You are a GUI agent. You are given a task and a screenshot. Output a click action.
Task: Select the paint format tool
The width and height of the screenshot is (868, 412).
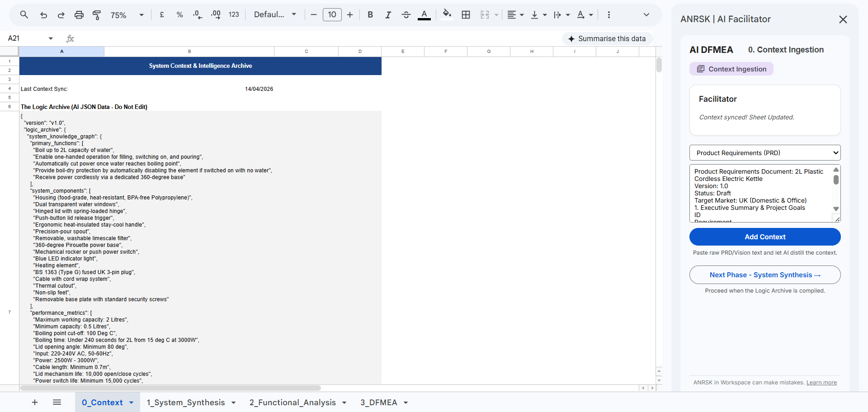point(97,14)
